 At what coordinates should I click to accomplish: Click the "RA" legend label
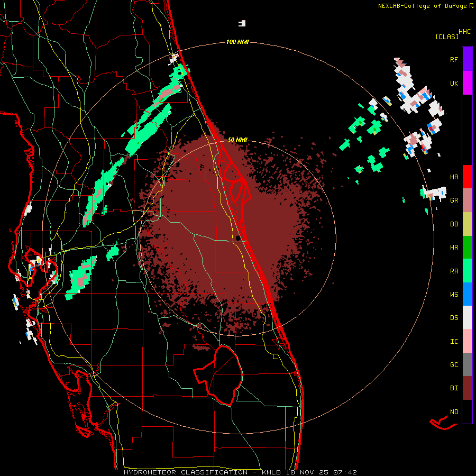454,271
